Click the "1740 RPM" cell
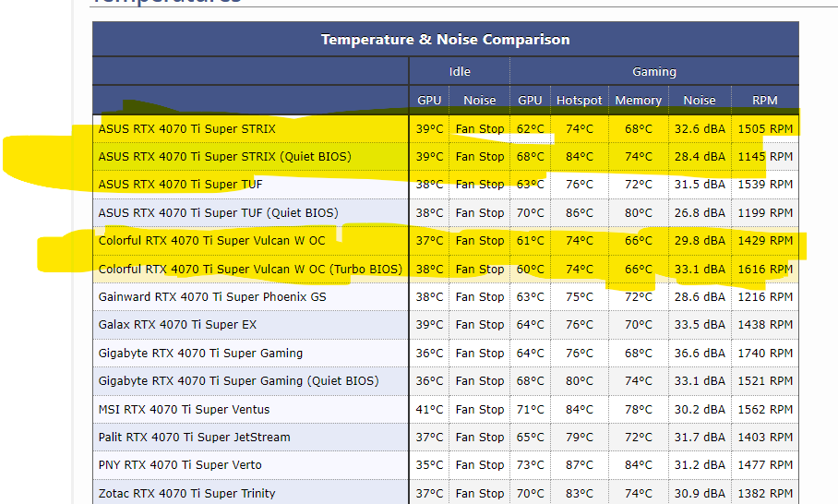The image size is (838, 504). click(765, 353)
